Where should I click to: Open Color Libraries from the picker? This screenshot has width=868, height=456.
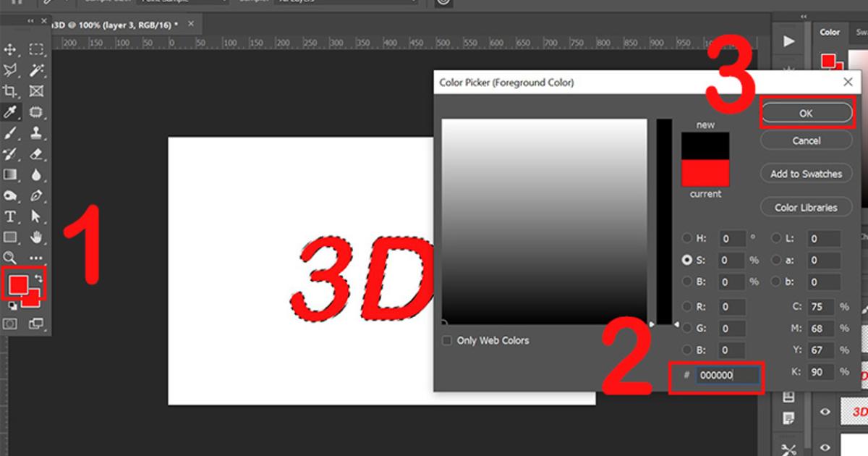806,207
